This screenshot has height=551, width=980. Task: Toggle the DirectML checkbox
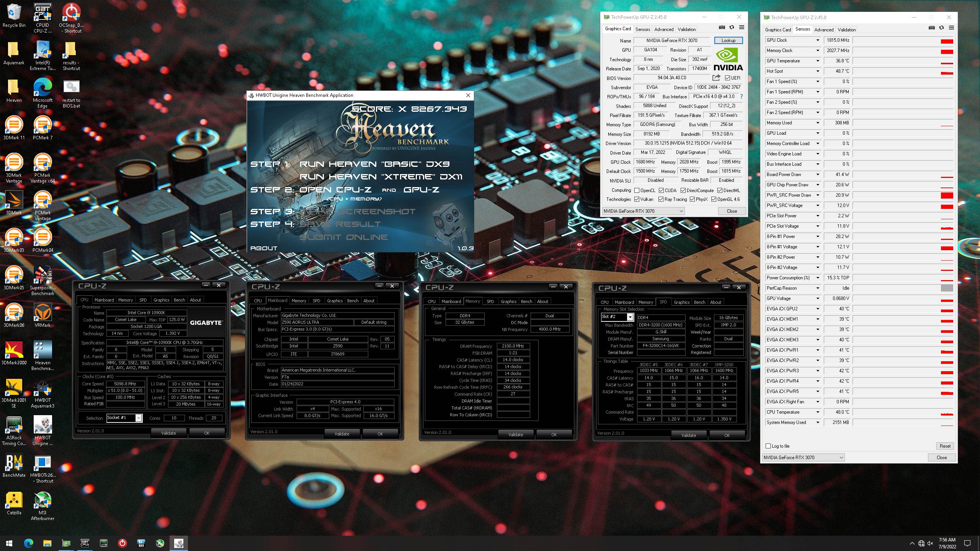coord(720,190)
